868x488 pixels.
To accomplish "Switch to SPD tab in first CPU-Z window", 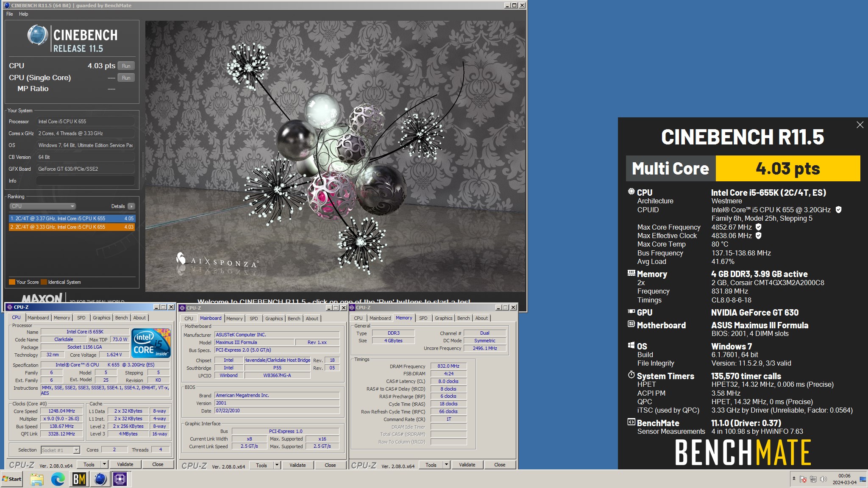I will (x=81, y=318).
